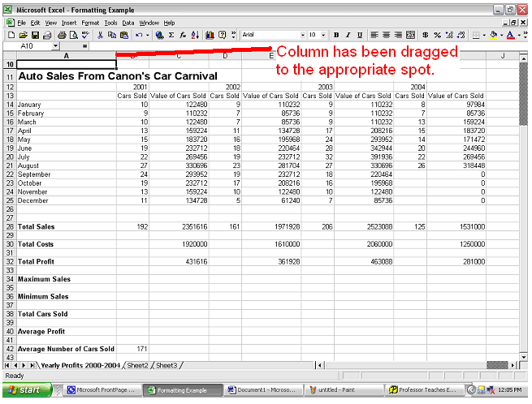
Task: Click the Save icon in the toolbar
Action: click(34, 36)
